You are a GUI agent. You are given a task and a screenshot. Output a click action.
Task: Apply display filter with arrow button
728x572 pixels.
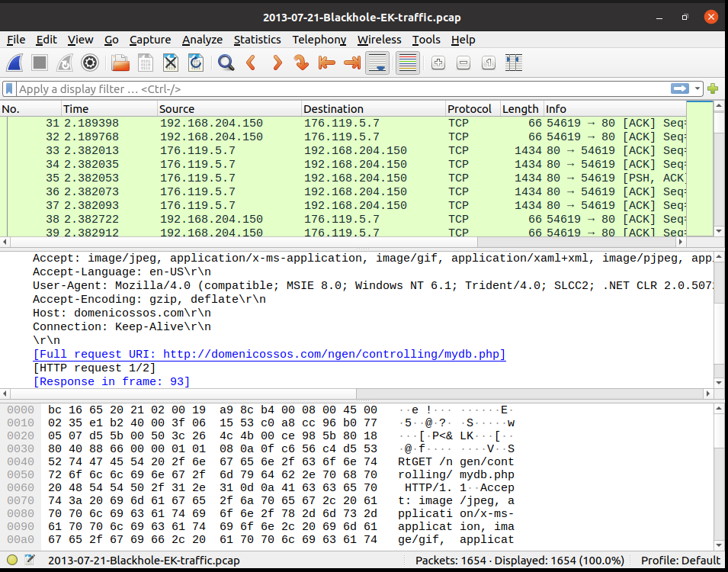point(680,88)
